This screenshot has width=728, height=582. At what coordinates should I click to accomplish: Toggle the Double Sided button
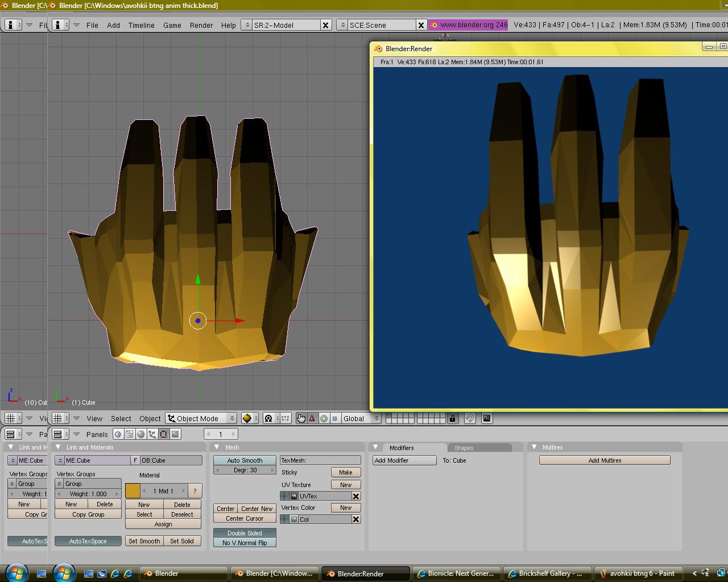click(x=245, y=533)
